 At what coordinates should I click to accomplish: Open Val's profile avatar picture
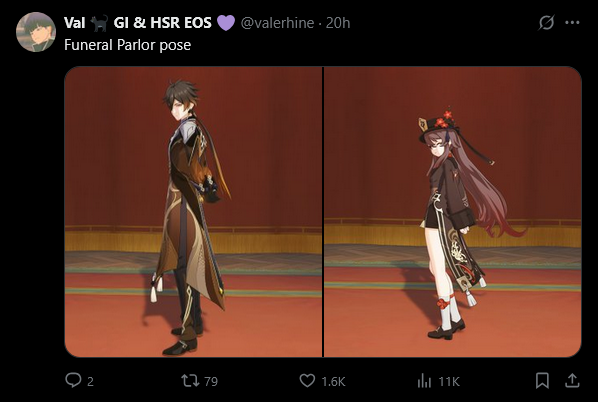tap(36, 32)
